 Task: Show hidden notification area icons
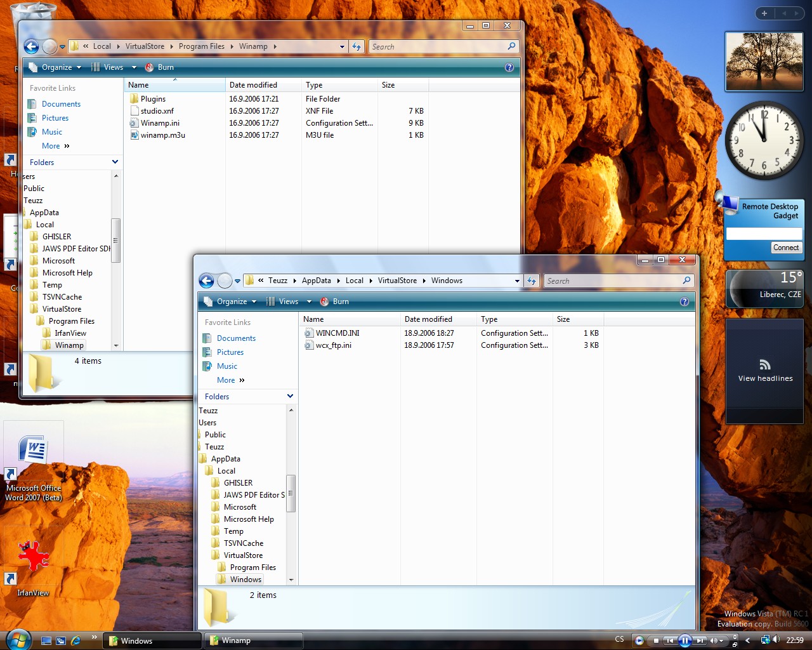click(748, 640)
